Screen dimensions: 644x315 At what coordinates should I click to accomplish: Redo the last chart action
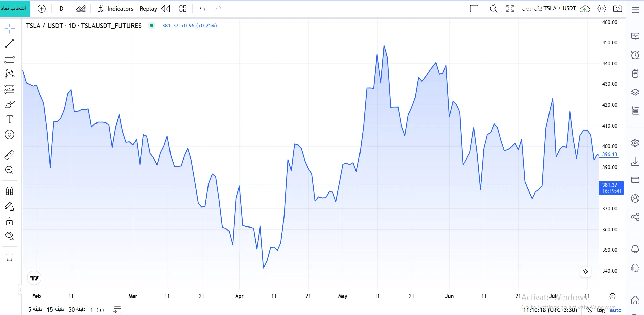218,9
